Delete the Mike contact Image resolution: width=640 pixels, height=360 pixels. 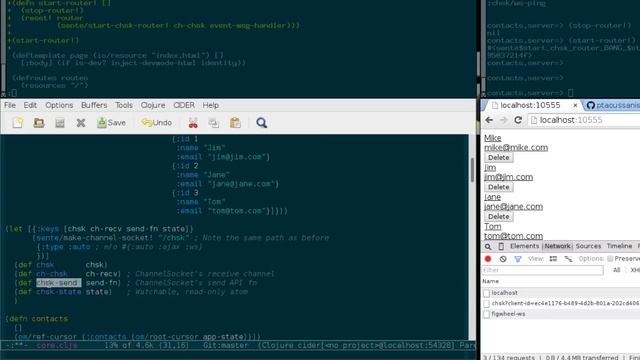(x=498, y=158)
